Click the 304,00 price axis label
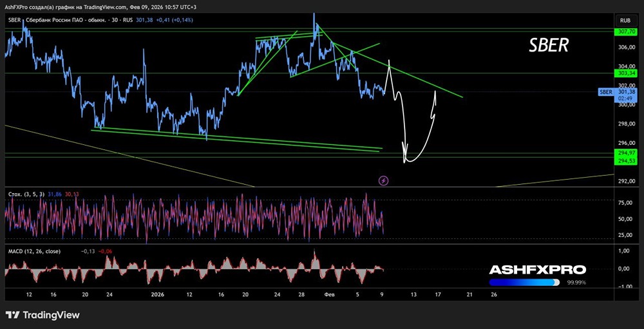This screenshot has width=644, height=329. coord(625,66)
